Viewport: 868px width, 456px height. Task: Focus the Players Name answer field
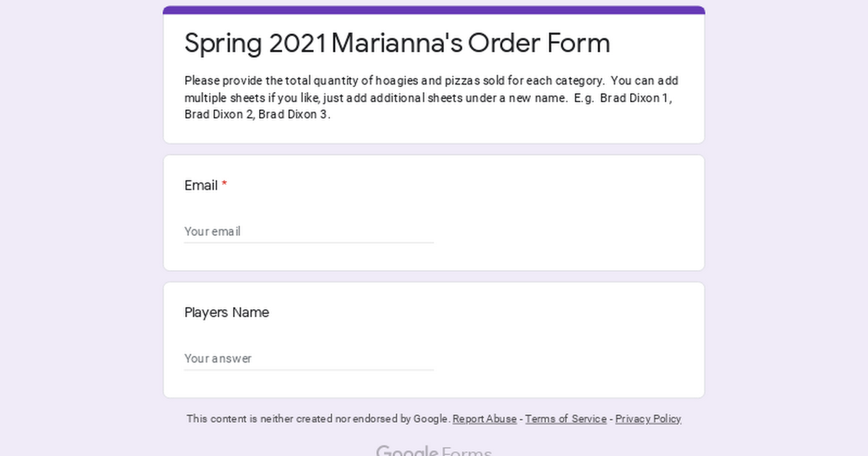309,358
